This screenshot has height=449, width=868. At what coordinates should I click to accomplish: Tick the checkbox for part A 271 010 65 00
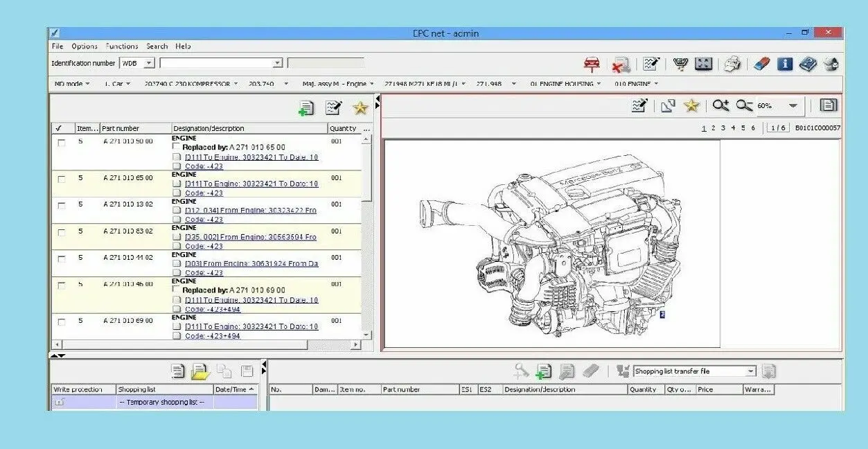tap(62, 179)
